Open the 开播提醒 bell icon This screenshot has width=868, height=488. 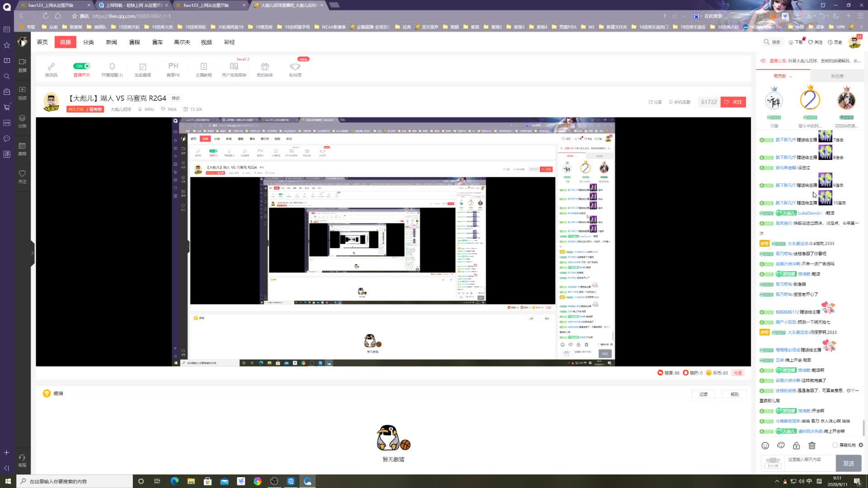(112, 66)
